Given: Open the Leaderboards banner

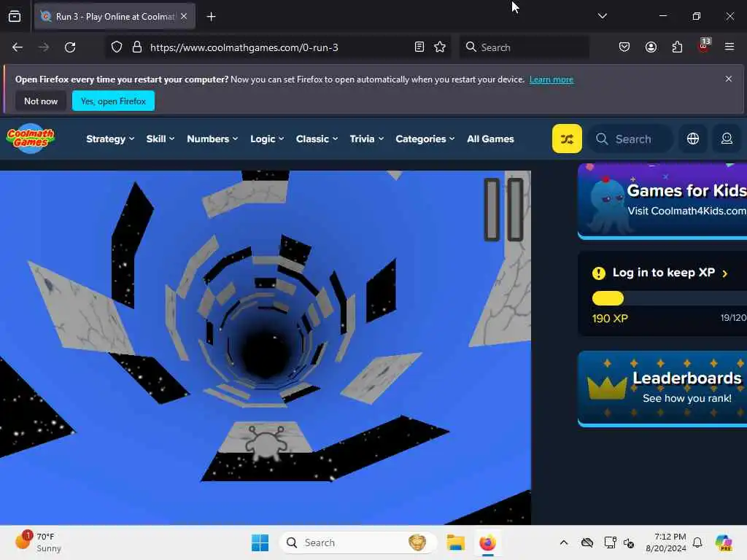Looking at the screenshot, I should [x=662, y=388].
